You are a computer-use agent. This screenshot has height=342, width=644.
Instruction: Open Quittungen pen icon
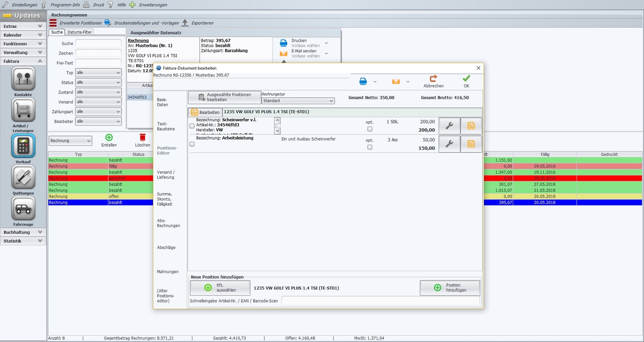point(23,177)
